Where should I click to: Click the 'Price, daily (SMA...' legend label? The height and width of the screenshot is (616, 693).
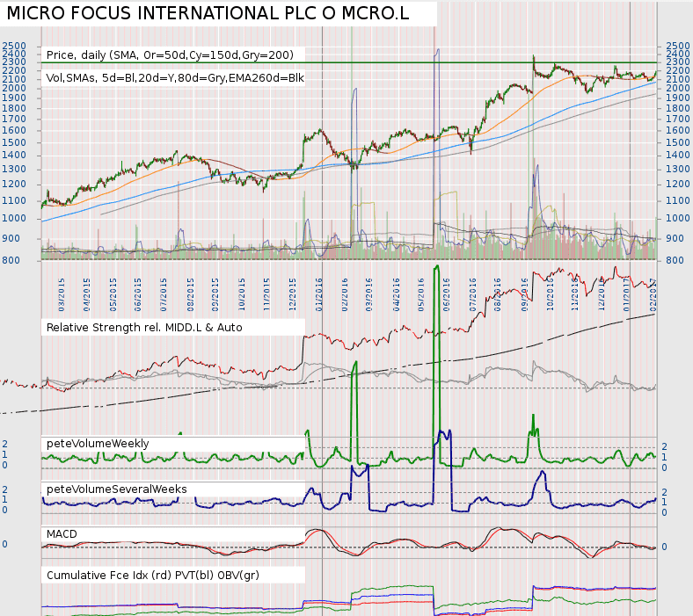[170, 55]
